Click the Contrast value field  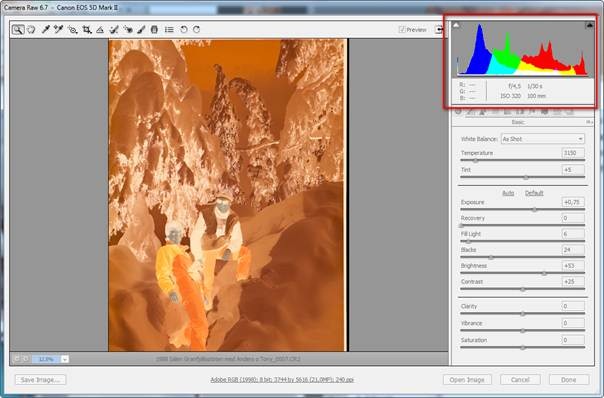pos(573,282)
